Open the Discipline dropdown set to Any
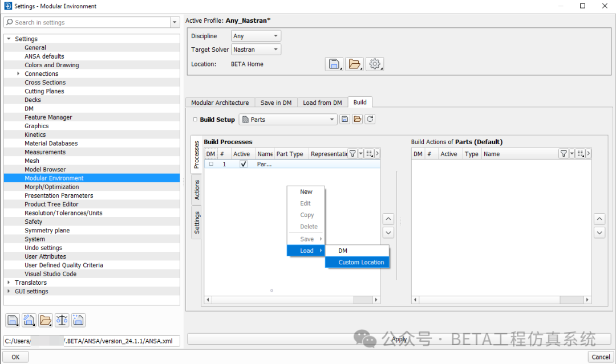 [256, 36]
